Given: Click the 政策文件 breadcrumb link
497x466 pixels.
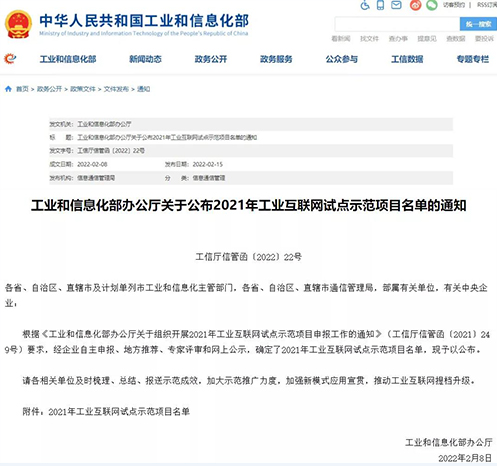Looking at the screenshot, I should tap(83, 89).
